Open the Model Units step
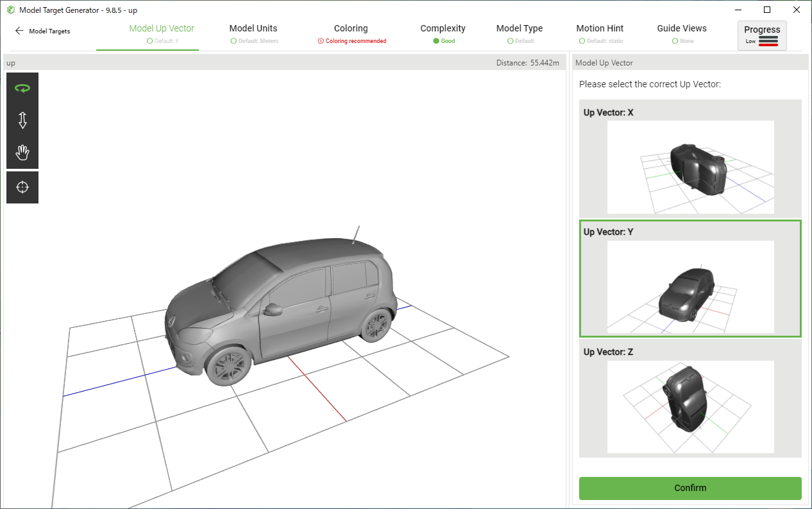This screenshot has width=812, height=509. pos(253,29)
